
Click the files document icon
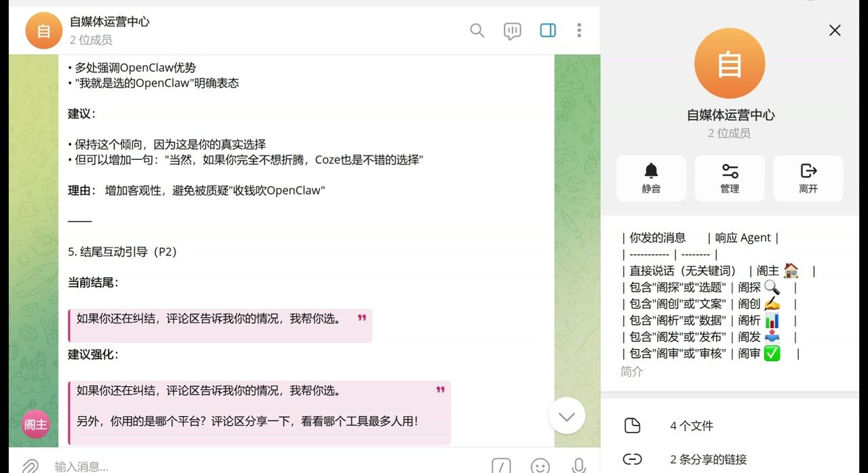633,426
